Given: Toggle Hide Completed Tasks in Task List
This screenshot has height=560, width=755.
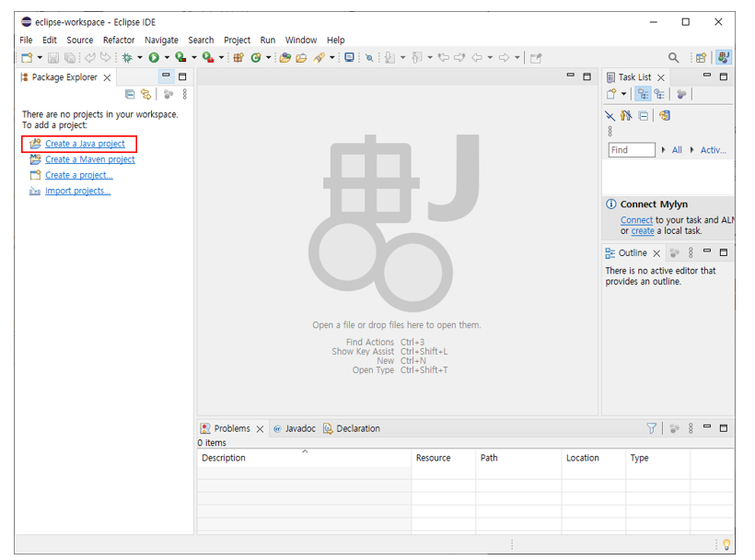Looking at the screenshot, I should click(610, 115).
